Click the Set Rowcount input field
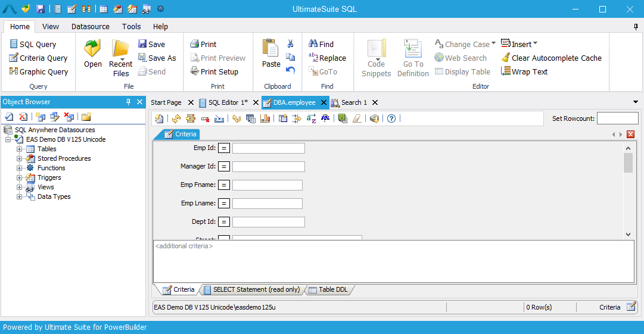644x334 pixels. 617,118
